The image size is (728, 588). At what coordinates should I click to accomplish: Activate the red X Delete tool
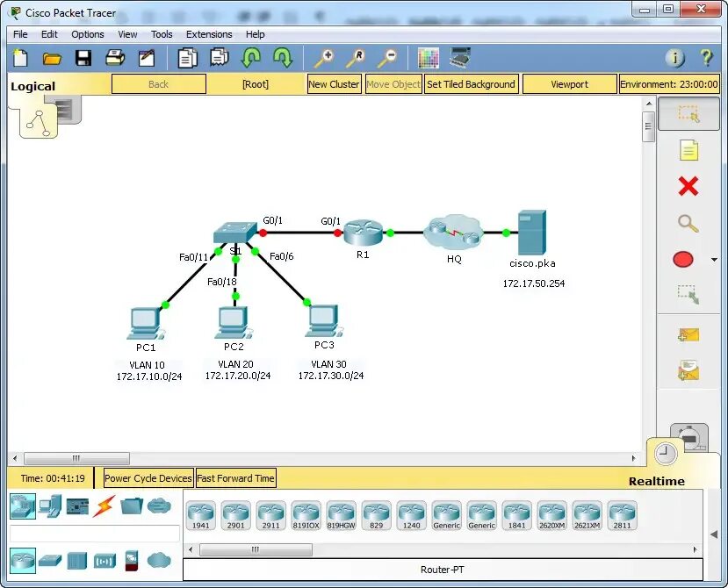(688, 186)
